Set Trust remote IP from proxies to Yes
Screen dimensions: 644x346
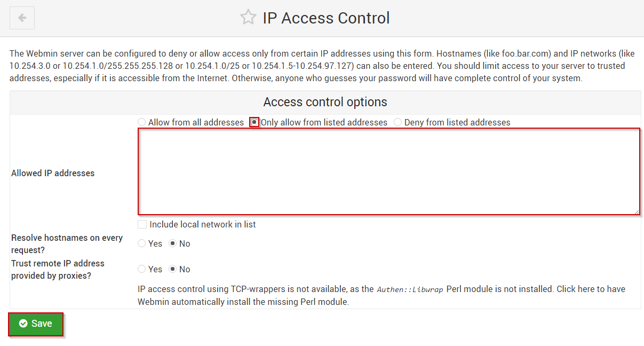click(x=141, y=269)
